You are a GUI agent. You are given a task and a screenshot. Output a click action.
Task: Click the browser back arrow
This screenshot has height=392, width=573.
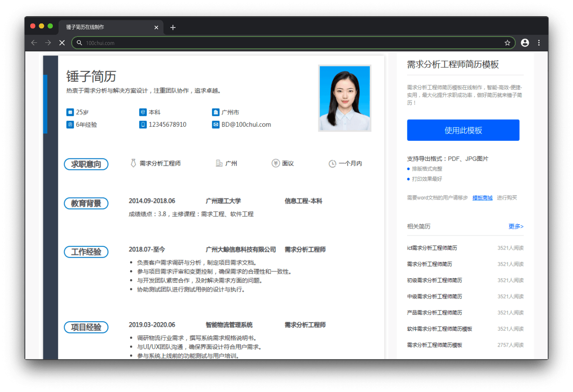34,43
